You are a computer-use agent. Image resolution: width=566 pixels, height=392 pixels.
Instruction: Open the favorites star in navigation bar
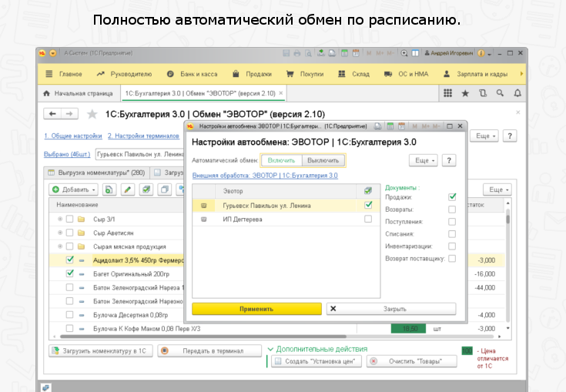(x=465, y=93)
